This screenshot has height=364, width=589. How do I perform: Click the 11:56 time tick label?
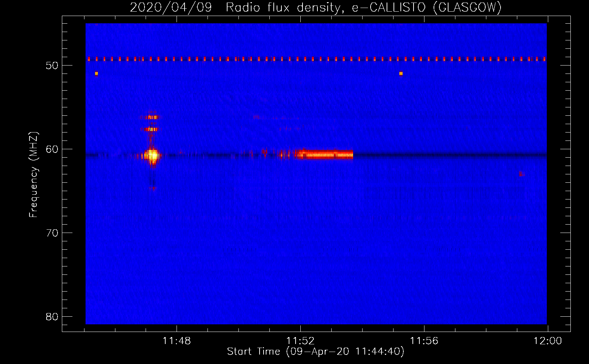[424, 341]
